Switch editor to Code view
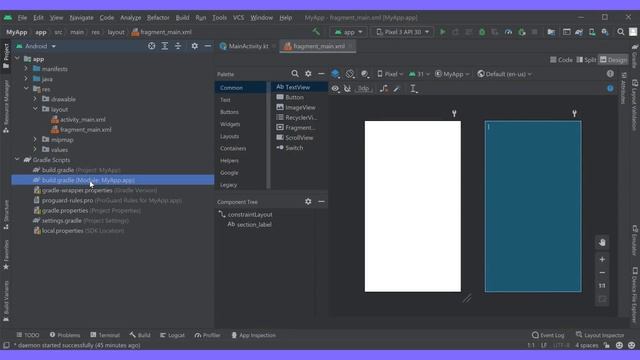The width and height of the screenshot is (640, 360). (x=561, y=60)
